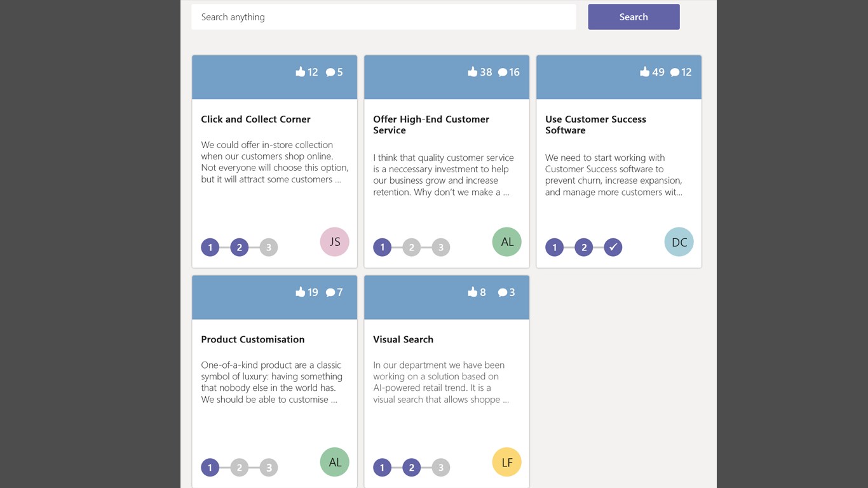Select step 2 on Product Customisation card
Viewport: 868px width, 488px height.
pos(239,468)
